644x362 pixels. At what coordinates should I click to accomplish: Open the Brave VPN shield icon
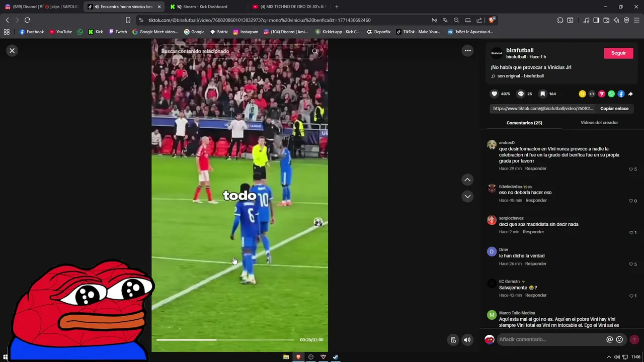coord(626,20)
